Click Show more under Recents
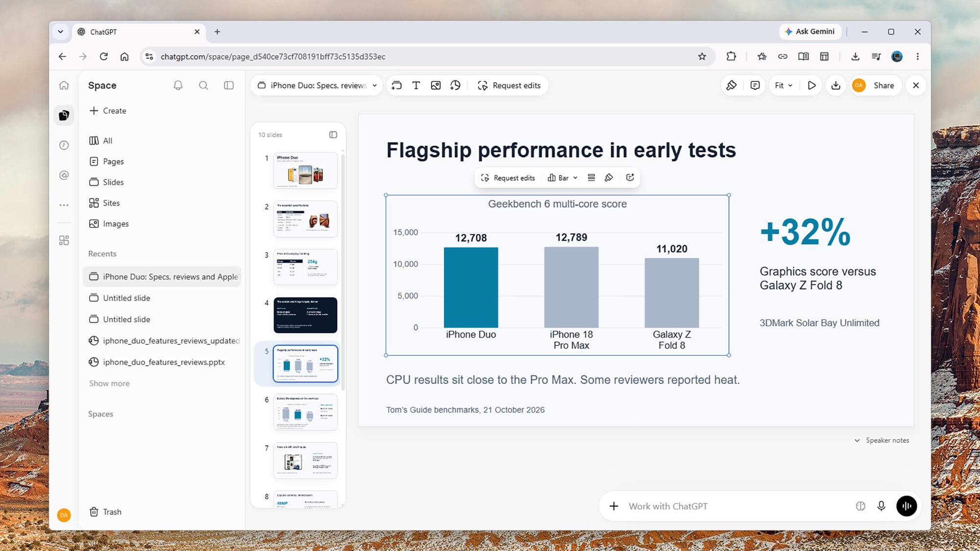Viewport: 980px width, 551px height. 109,383
